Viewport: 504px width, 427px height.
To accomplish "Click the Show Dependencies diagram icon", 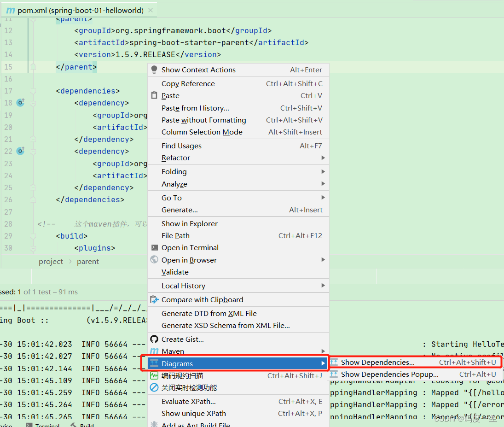I will tap(334, 363).
